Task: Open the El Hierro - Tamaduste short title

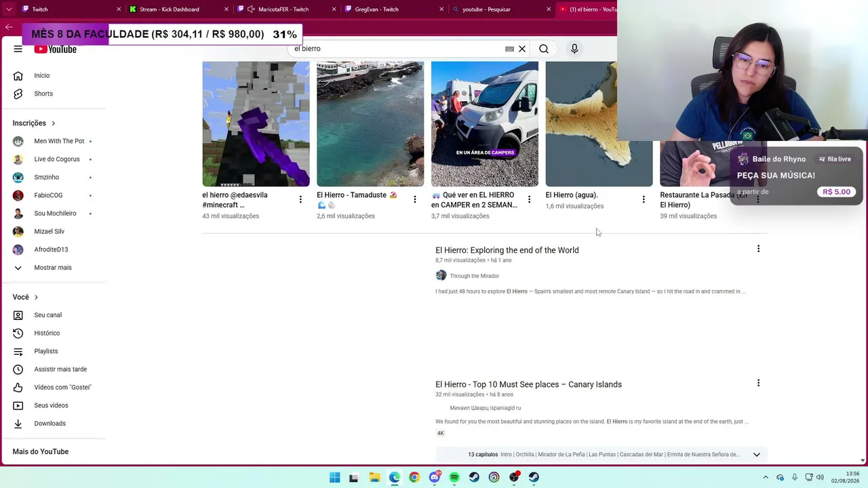Action: pos(357,200)
